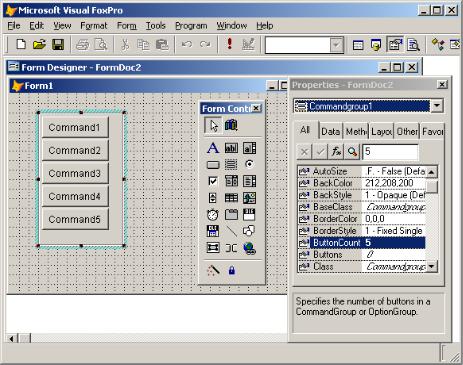This screenshot has height=365, width=463.
Task: Select the Combo Box control tool
Action: [x=231, y=181]
